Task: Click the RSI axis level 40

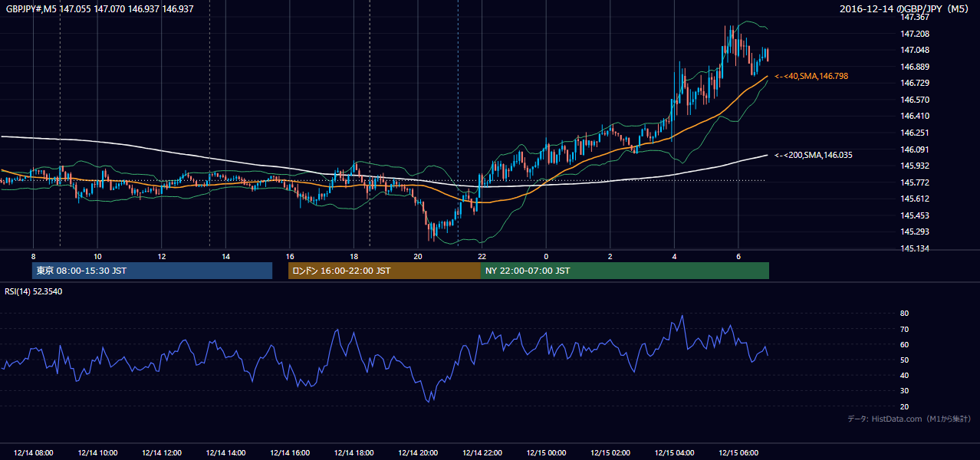Action: [905, 375]
